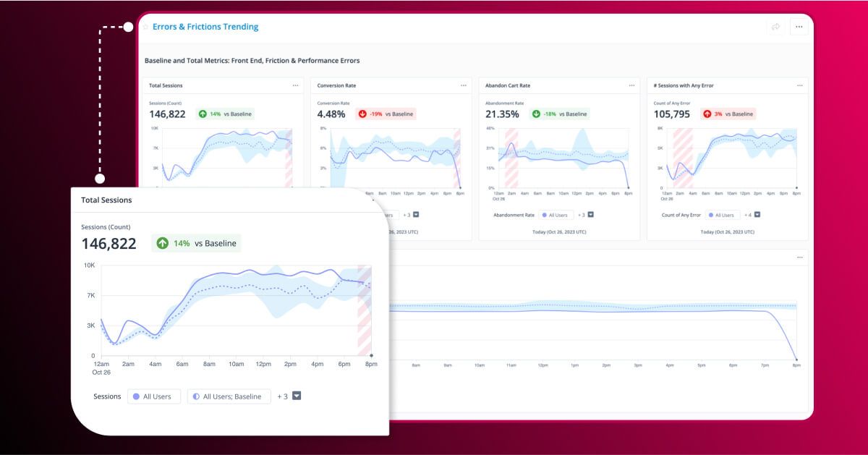This screenshot has width=868, height=455.
Task: Click the ellipsis icon on the Conversion Rate card
Action: [x=463, y=85]
